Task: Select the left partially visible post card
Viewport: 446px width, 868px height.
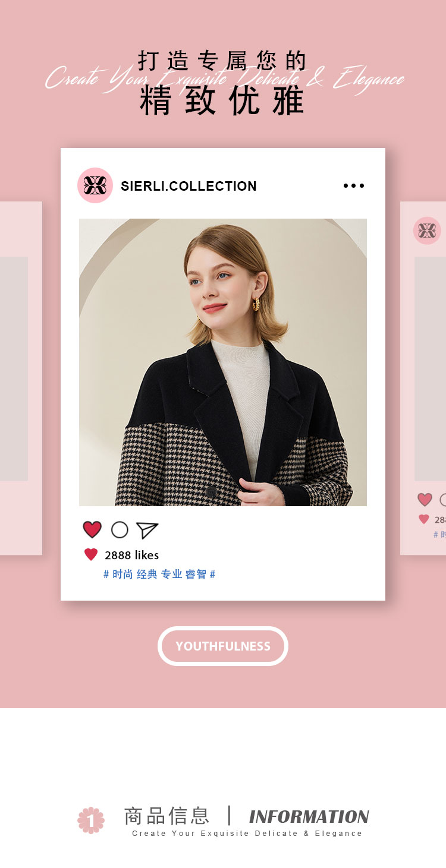Action: pos(21,378)
